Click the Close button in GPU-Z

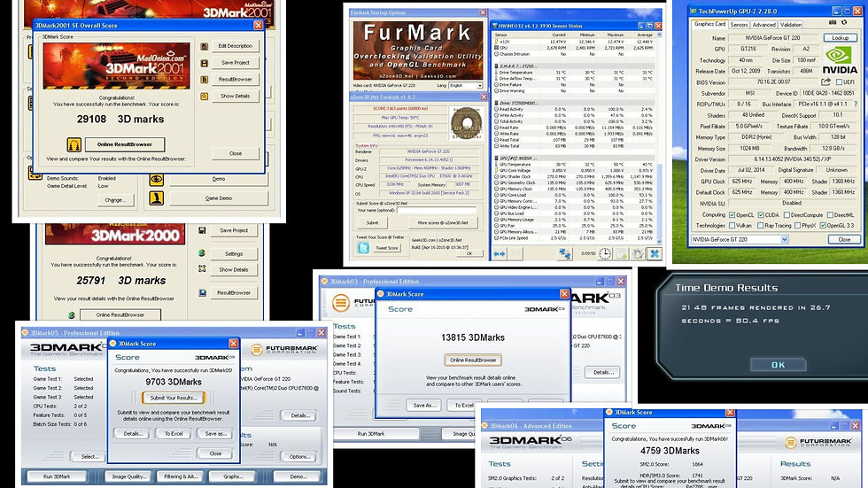tap(844, 240)
